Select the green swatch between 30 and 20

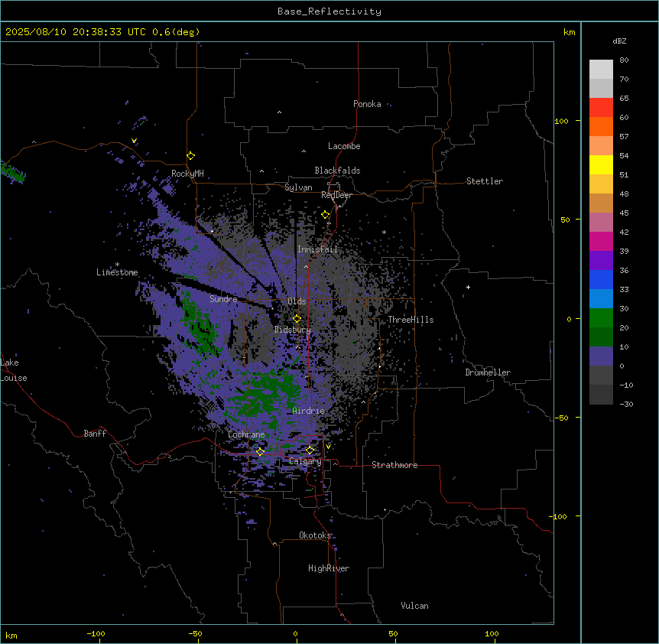[601, 318]
